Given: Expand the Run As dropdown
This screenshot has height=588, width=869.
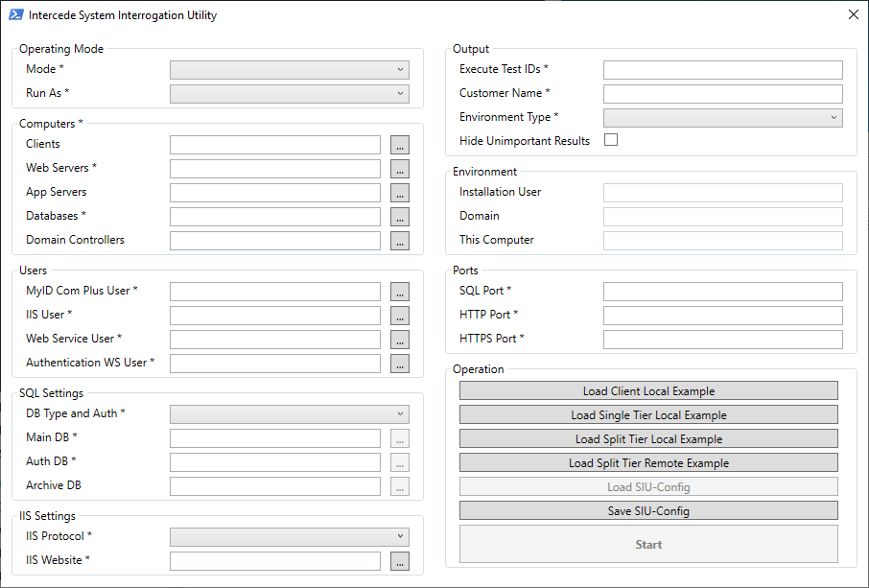Looking at the screenshot, I should coord(290,94).
